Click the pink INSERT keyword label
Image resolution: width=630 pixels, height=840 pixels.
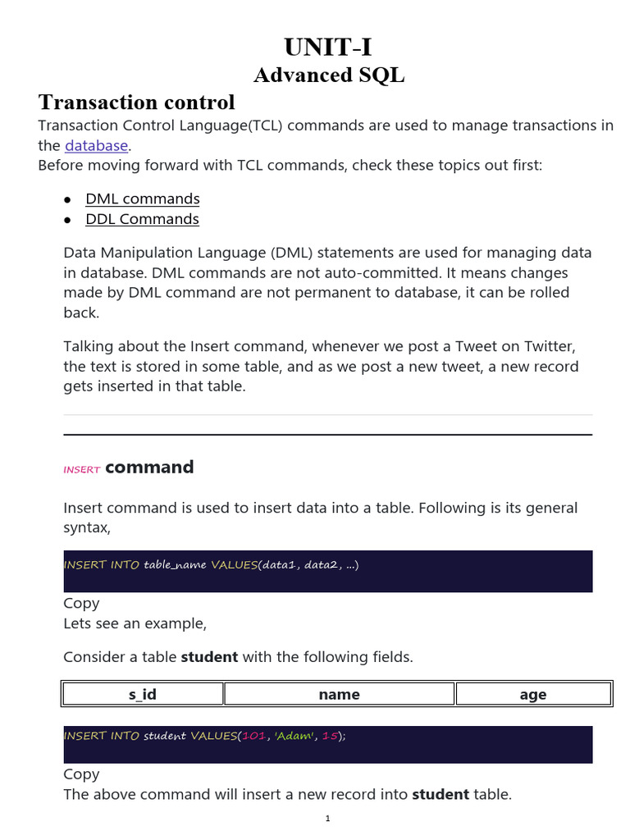coord(82,470)
